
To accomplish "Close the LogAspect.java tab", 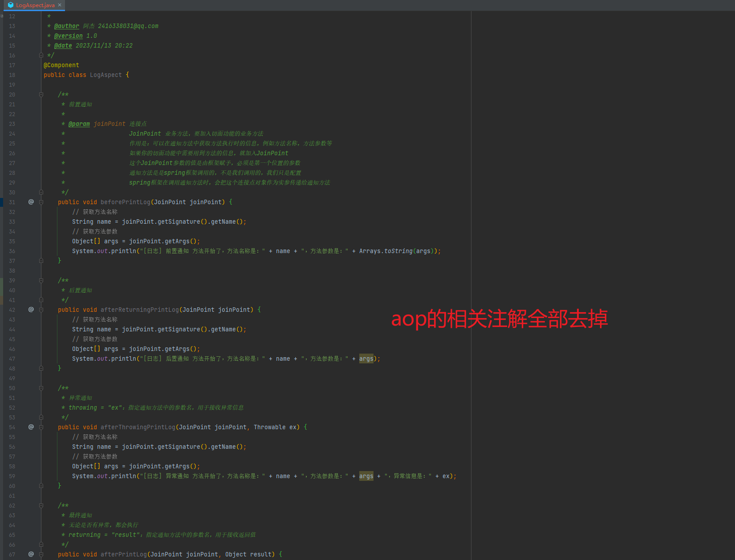I will pyautogui.click(x=60, y=5).
